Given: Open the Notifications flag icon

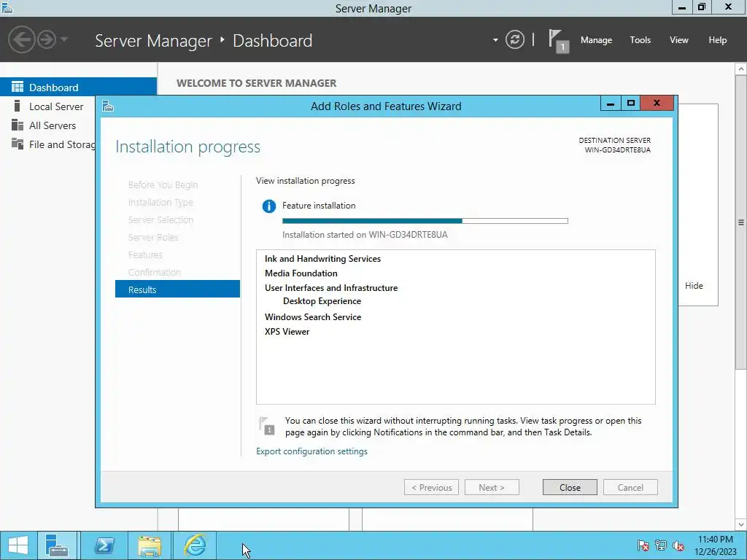Looking at the screenshot, I should tap(558, 41).
